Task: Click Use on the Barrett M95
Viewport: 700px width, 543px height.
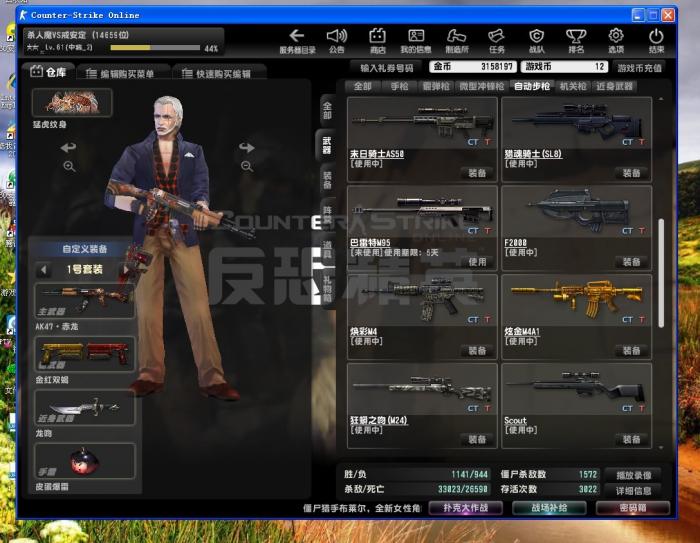Action: pyautogui.click(x=477, y=262)
